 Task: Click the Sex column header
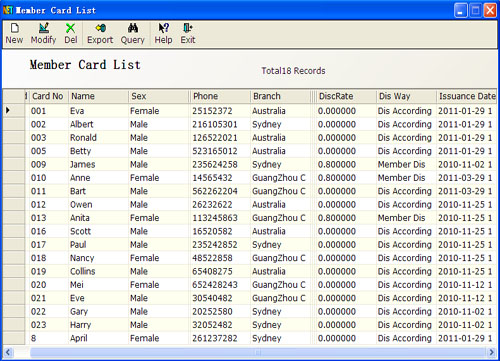coord(159,96)
